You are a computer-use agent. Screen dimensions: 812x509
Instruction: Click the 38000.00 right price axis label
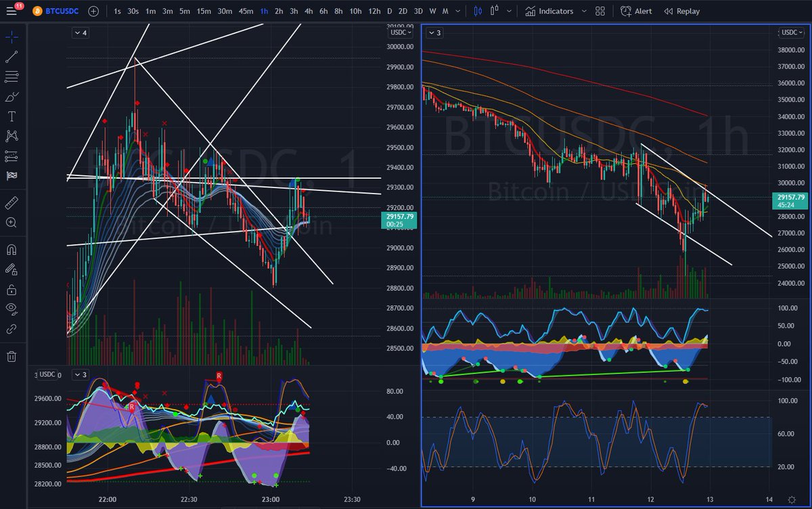point(791,50)
